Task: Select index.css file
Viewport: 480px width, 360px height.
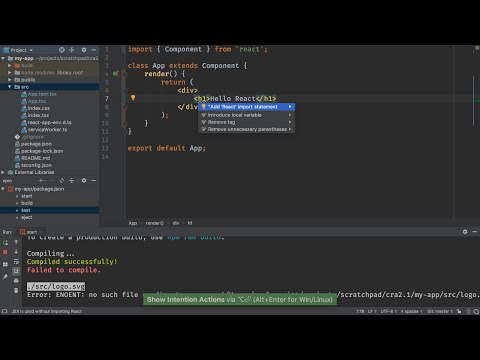Action: 35,108
